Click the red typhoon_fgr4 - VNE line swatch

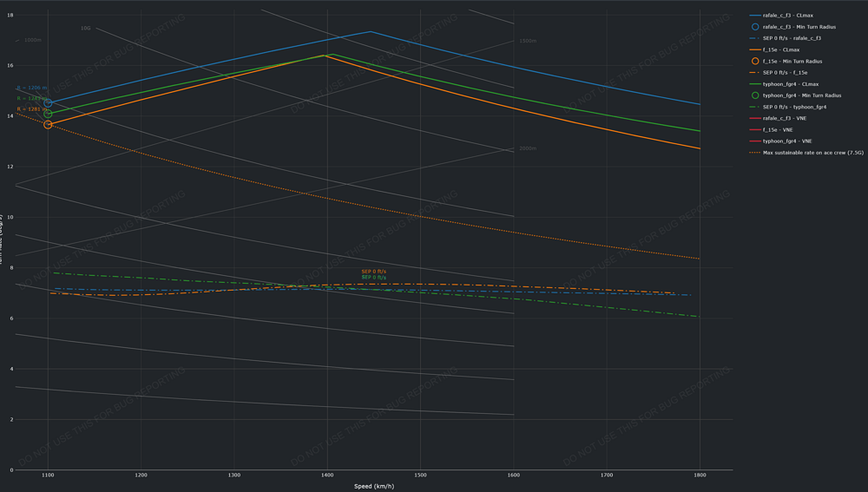tap(755, 141)
